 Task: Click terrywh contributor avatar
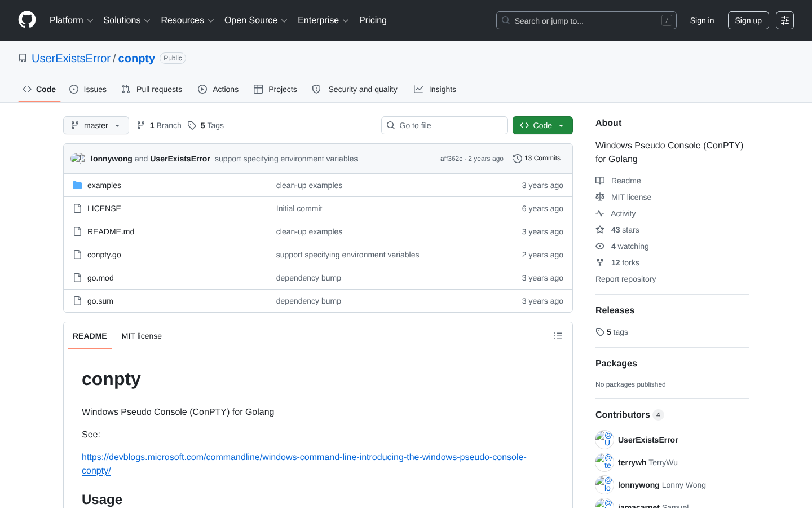click(604, 462)
